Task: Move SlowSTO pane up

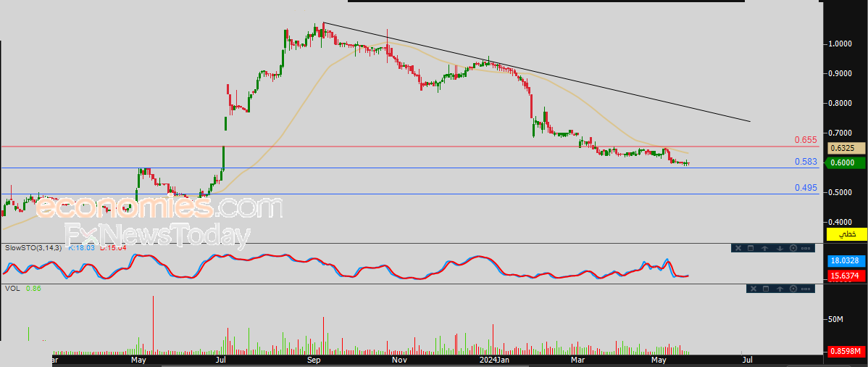Action: [765, 248]
